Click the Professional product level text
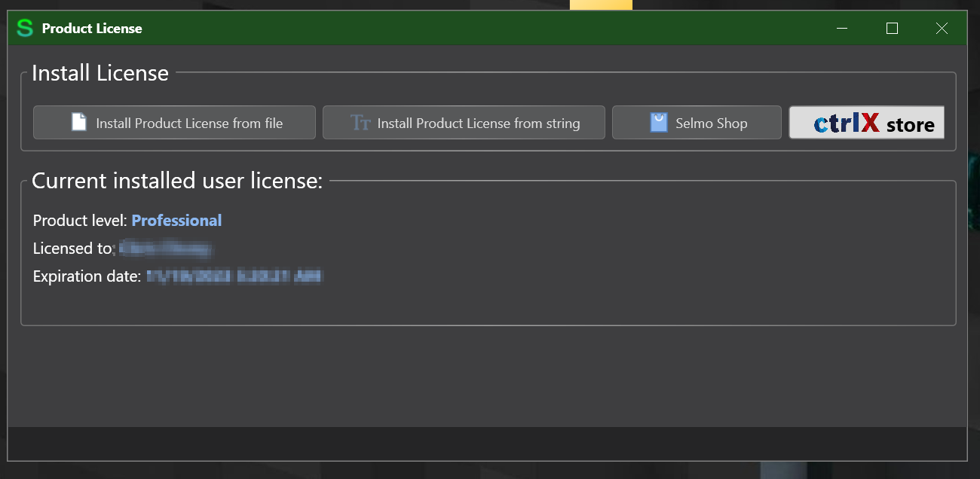The height and width of the screenshot is (479, 980). (176, 221)
